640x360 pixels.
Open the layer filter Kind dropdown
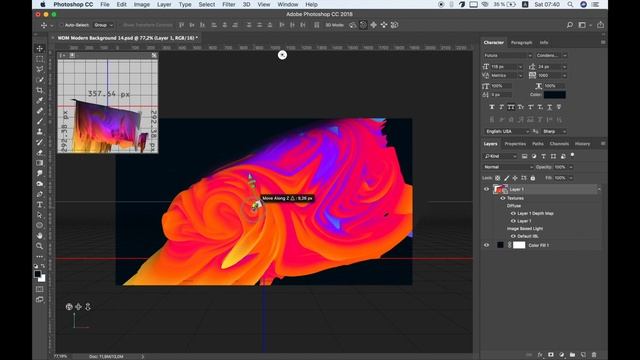(500, 156)
